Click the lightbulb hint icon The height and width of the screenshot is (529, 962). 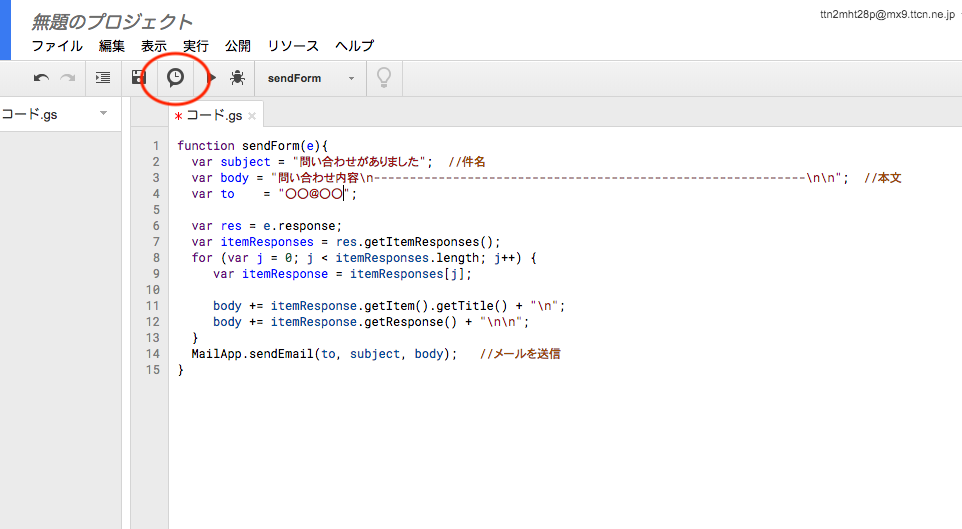pyautogui.click(x=384, y=78)
